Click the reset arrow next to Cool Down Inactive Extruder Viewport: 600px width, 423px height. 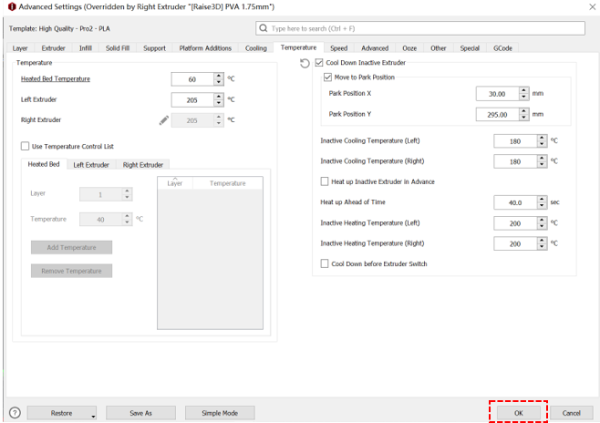click(x=305, y=63)
